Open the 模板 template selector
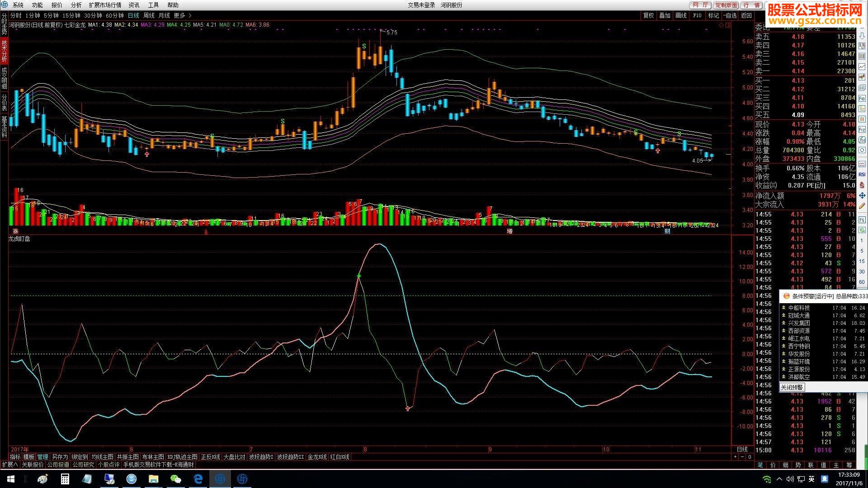Image resolution: width=868 pixels, height=488 pixels. (28, 457)
